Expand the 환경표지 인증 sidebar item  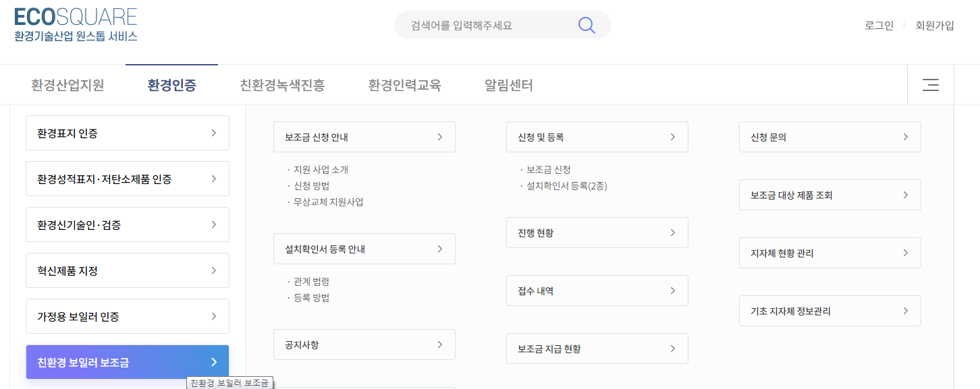(127, 133)
